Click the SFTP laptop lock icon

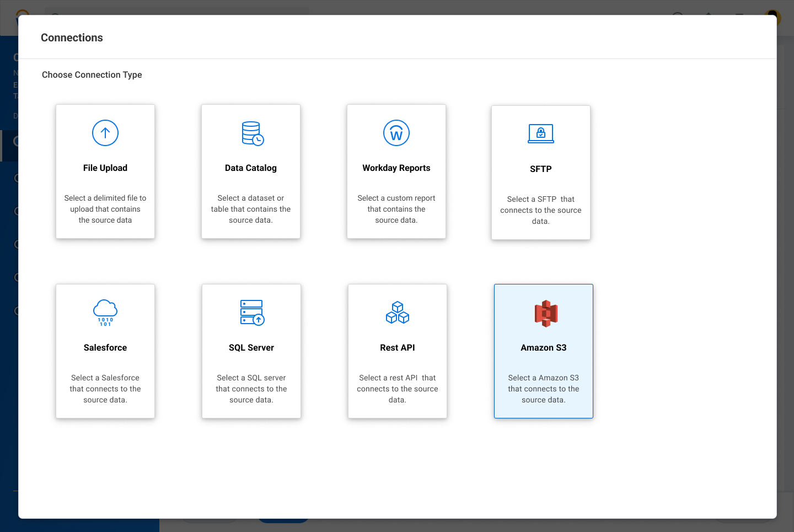click(x=541, y=133)
